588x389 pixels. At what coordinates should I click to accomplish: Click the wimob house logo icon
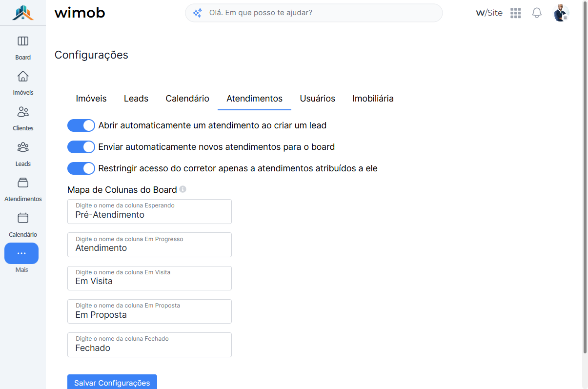23,13
